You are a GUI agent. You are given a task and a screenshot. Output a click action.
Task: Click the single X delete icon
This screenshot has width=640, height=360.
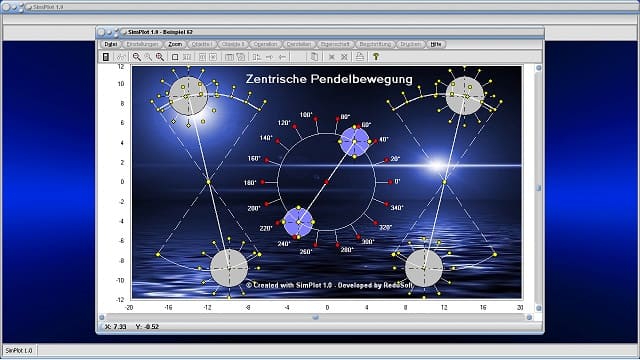331,57
